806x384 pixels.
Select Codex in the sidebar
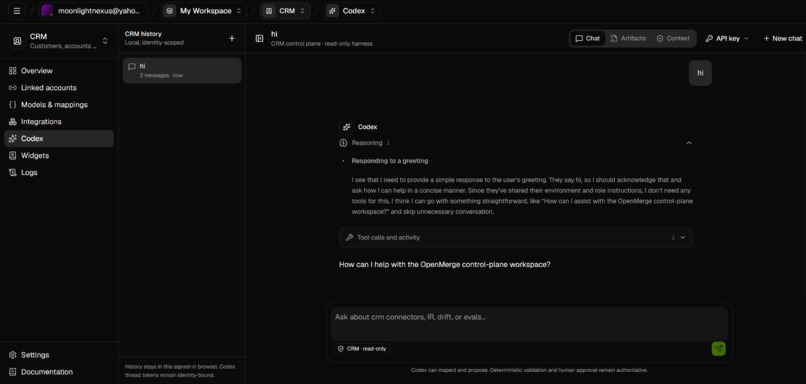coord(59,138)
